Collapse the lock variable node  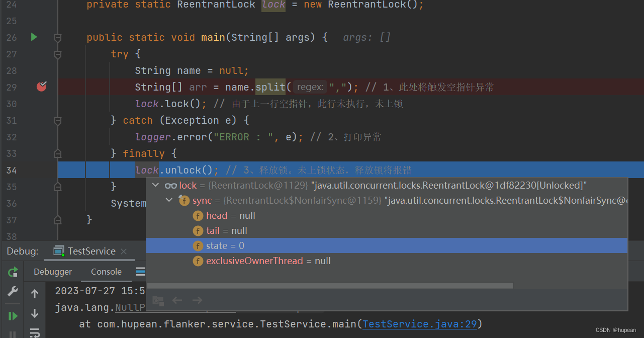pyautogui.click(x=156, y=185)
